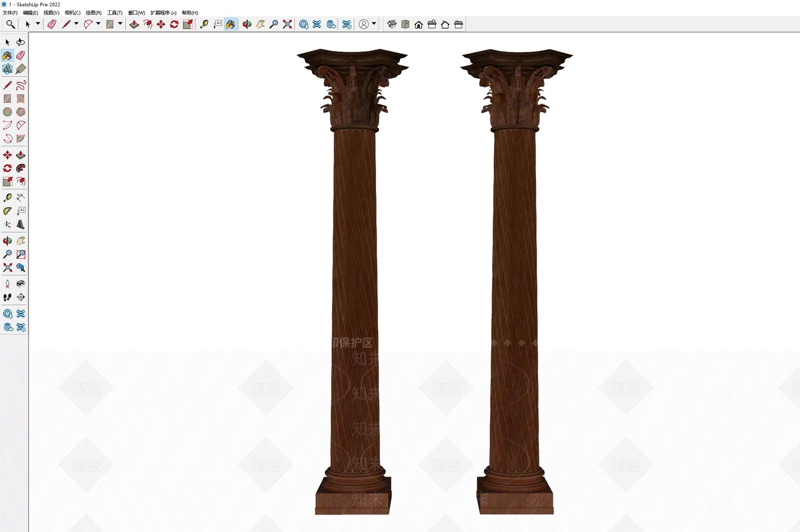Open the 绘图(R) menu
This screenshot has width=800, height=532.
[93, 13]
